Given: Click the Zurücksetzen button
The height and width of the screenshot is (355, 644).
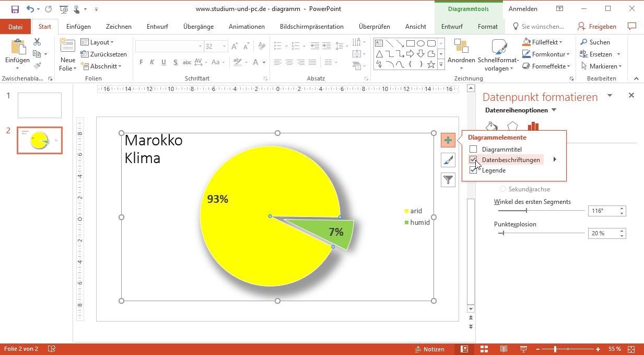Looking at the screenshot, I should click(x=103, y=54).
